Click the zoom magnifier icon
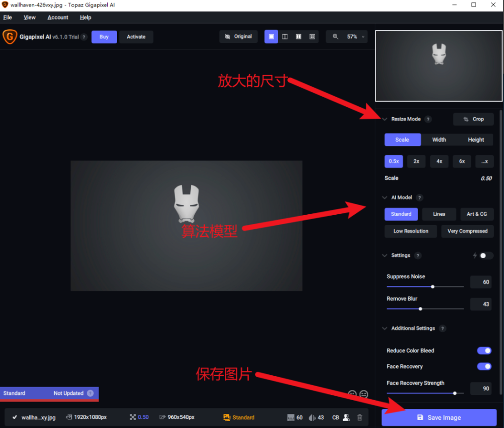This screenshot has width=504, height=428. (335, 37)
